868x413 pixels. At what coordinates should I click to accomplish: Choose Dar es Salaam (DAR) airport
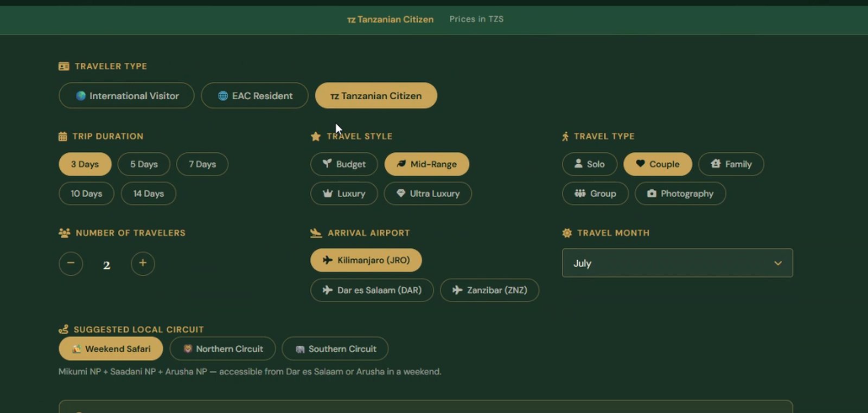372,290
